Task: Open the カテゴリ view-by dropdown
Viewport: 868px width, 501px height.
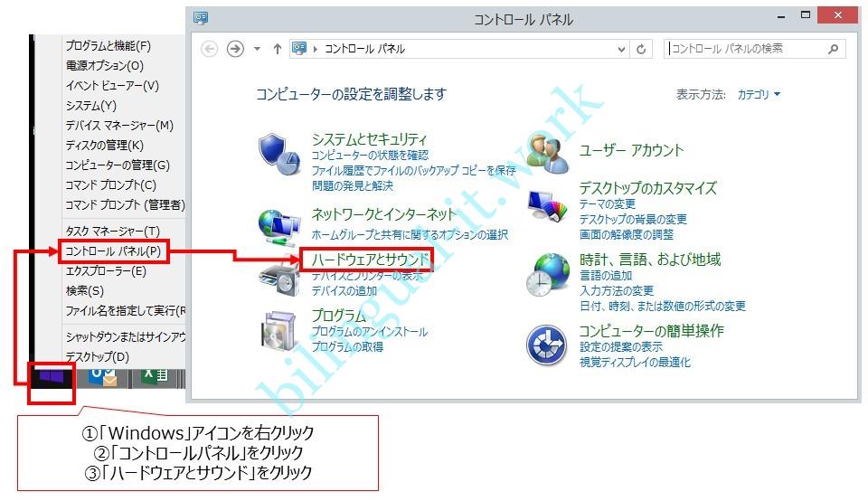Action: tap(758, 94)
